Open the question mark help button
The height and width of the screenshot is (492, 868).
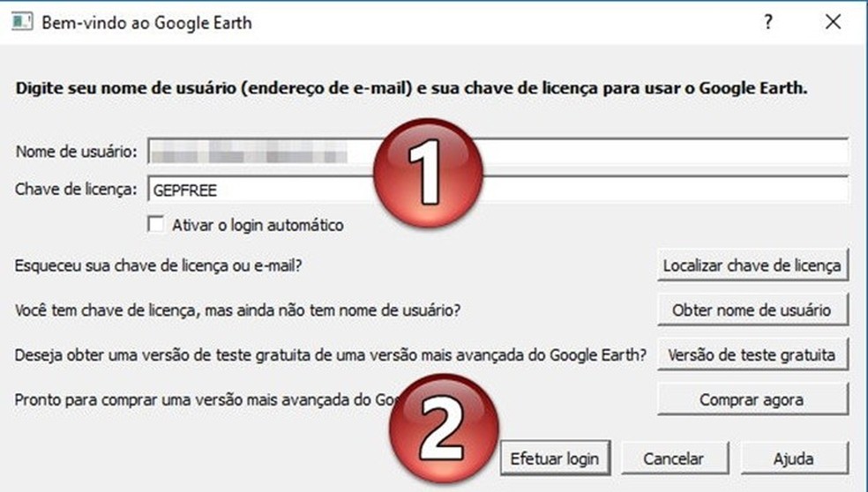pos(767,22)
